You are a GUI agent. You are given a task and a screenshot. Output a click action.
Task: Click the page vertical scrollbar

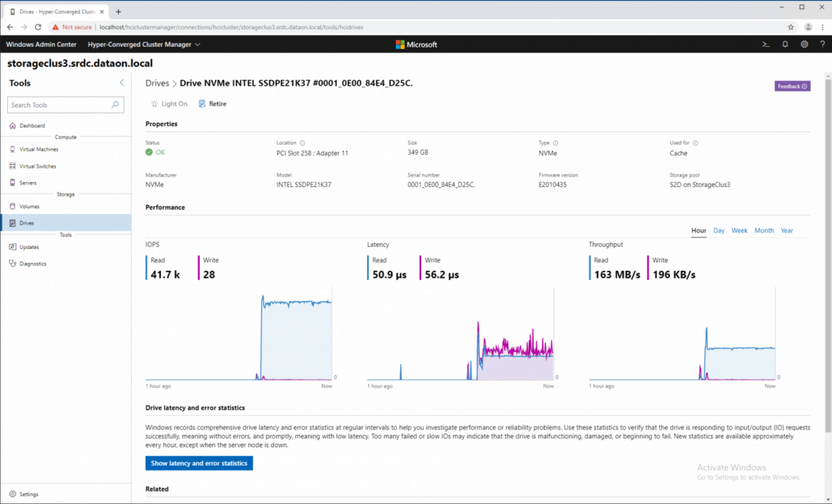828,254
